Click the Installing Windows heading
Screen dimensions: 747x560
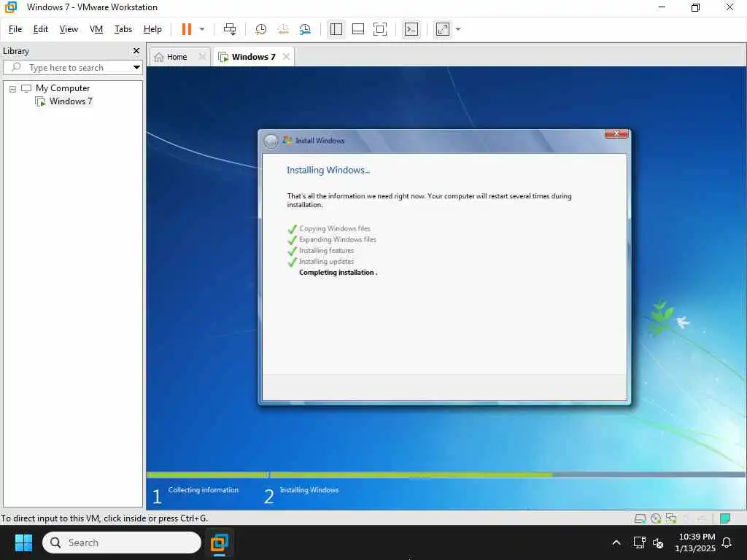[x=328, y=170]
